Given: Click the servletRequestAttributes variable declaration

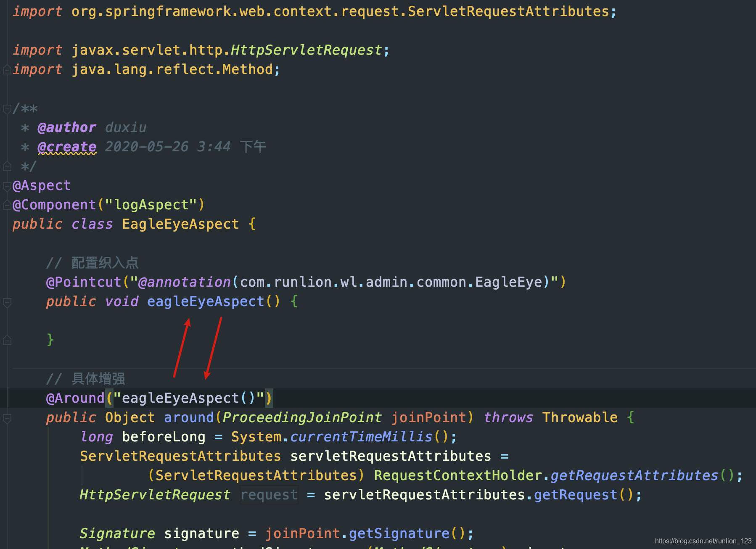Looking at the screenshot, I should tap(391, 456).
